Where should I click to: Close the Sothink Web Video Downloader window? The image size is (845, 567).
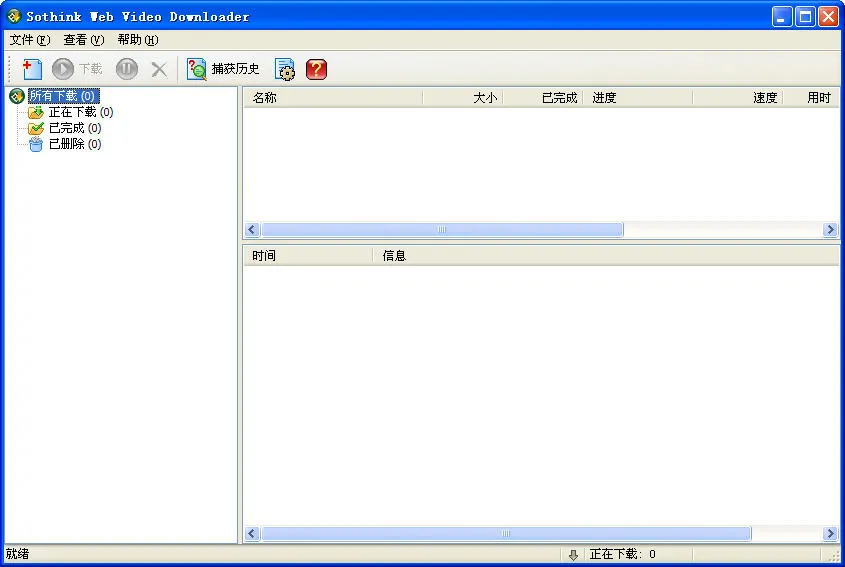coord(828,17)
